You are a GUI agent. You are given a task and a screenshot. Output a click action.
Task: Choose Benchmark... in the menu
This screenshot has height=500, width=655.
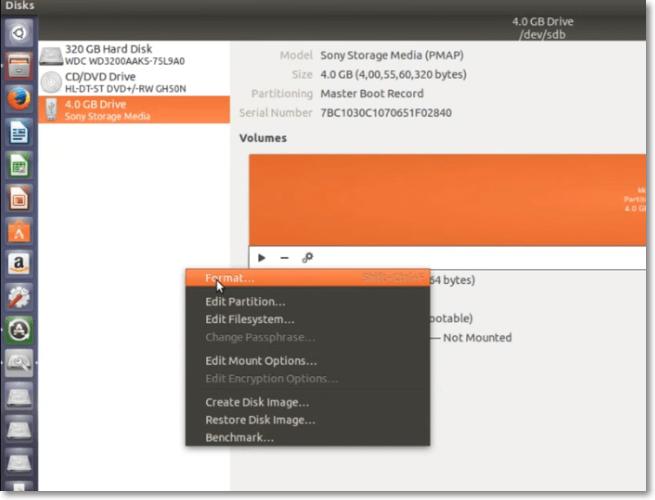click(308, 437)
